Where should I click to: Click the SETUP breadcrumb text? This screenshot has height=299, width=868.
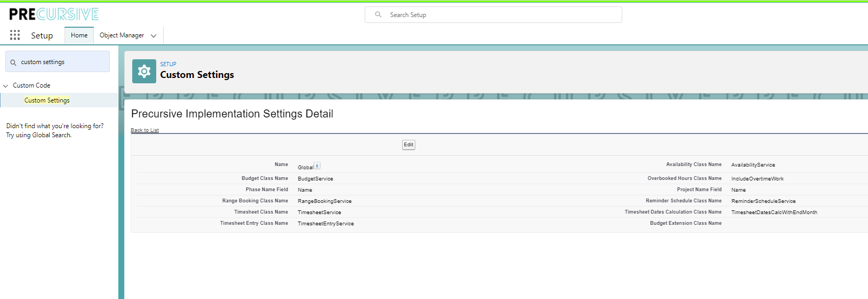click(x=168, y=64)
